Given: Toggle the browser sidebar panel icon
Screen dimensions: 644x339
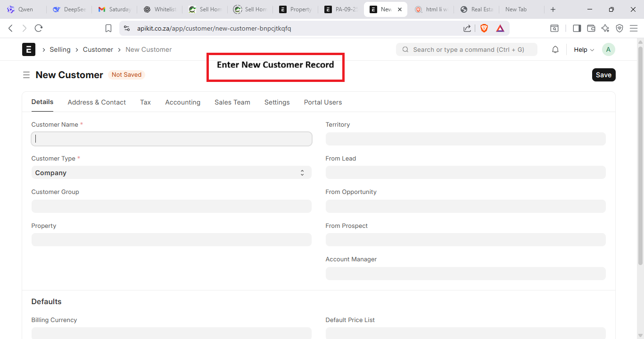Looking at the screenshot, I should click(577, 28).
